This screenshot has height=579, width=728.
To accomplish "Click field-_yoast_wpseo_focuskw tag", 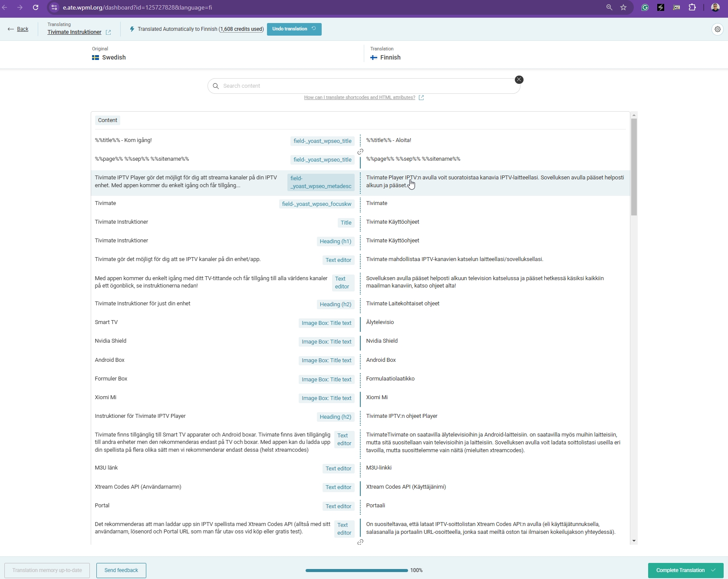I will tap(316, 204).
